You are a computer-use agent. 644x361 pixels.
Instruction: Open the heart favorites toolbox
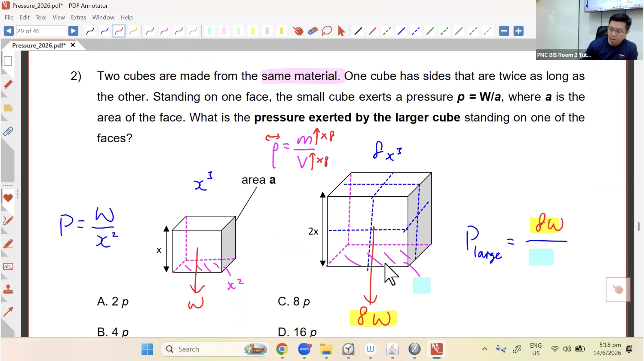coord(8,198)
